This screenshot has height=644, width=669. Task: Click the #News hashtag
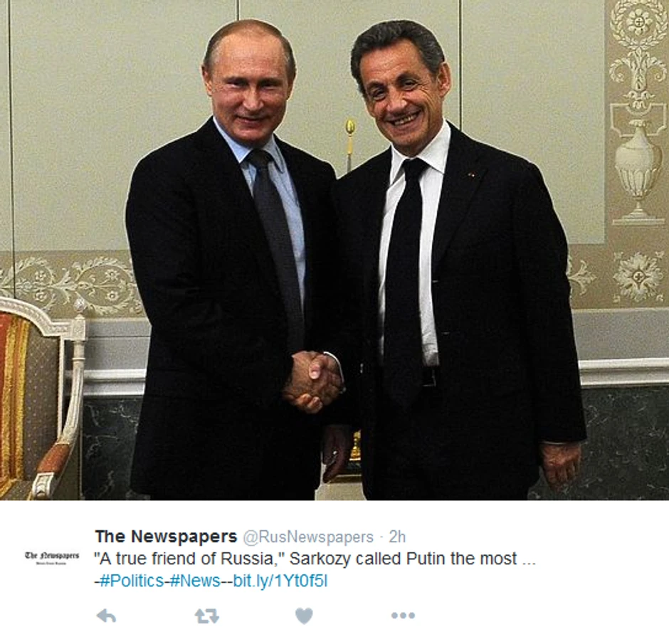[x=195, y=581]
